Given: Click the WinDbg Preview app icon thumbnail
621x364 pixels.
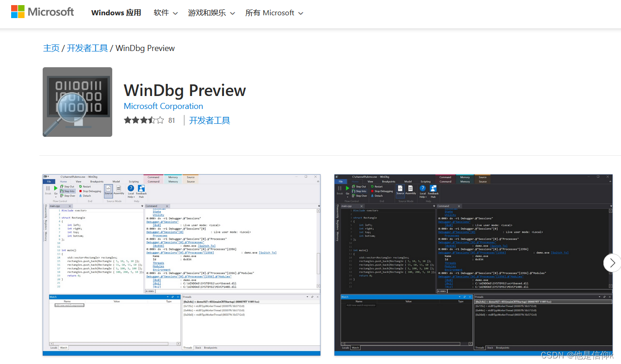Looking at the screenshot, I should 77,102.
